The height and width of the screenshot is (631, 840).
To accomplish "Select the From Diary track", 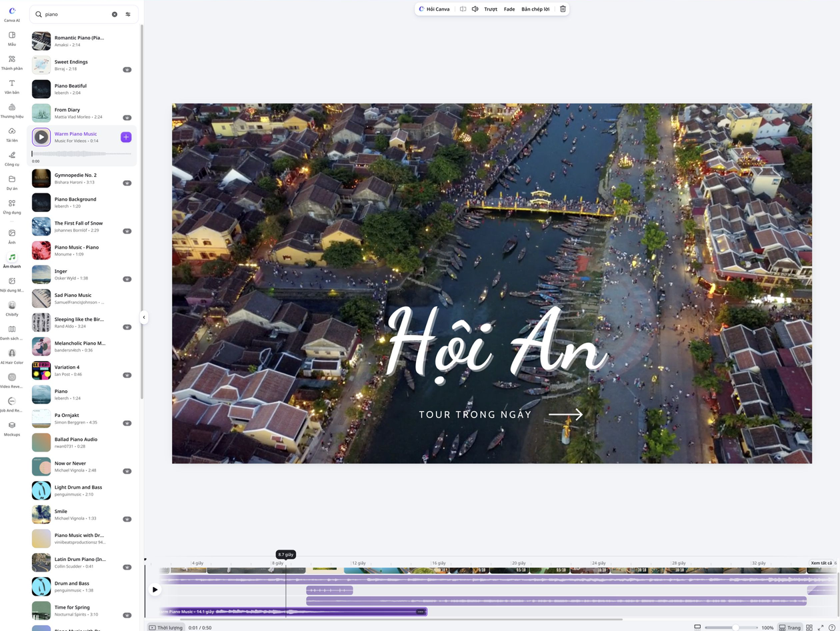I will coord(81,113).
